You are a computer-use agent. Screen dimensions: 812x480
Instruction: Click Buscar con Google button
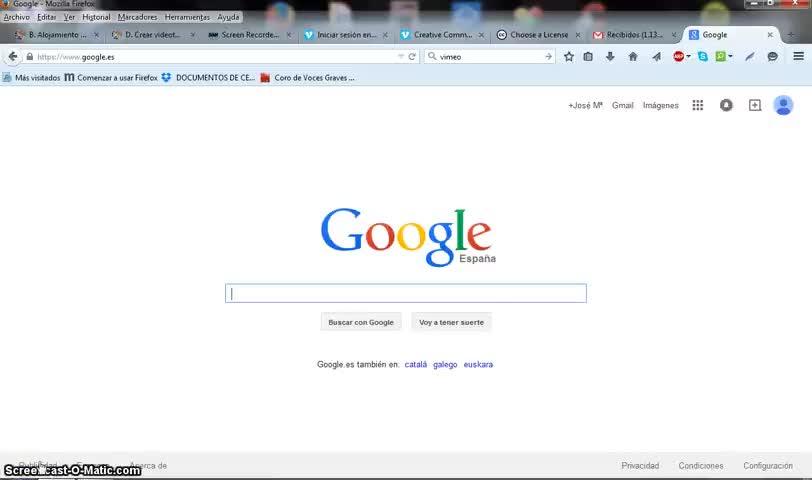361,322
